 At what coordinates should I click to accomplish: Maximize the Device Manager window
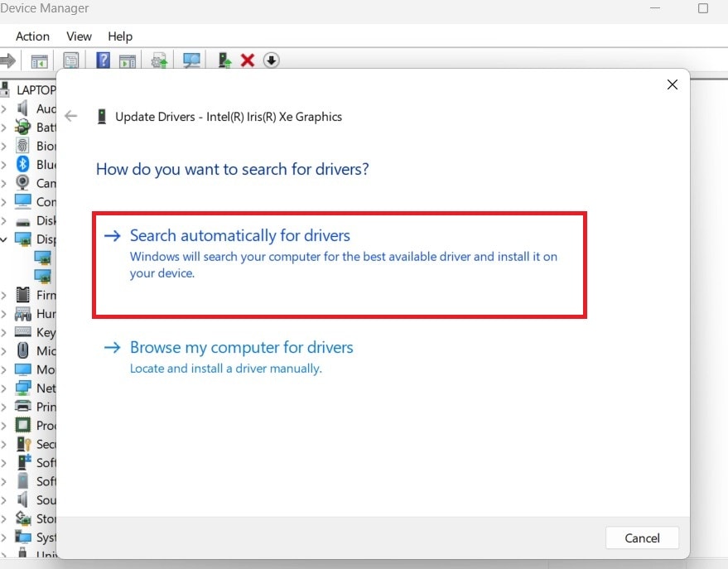tap(703, 8)
